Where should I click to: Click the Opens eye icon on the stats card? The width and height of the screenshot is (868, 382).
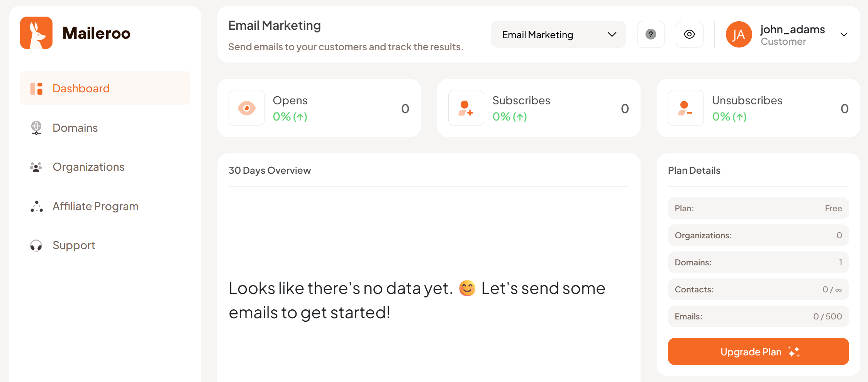246,108
